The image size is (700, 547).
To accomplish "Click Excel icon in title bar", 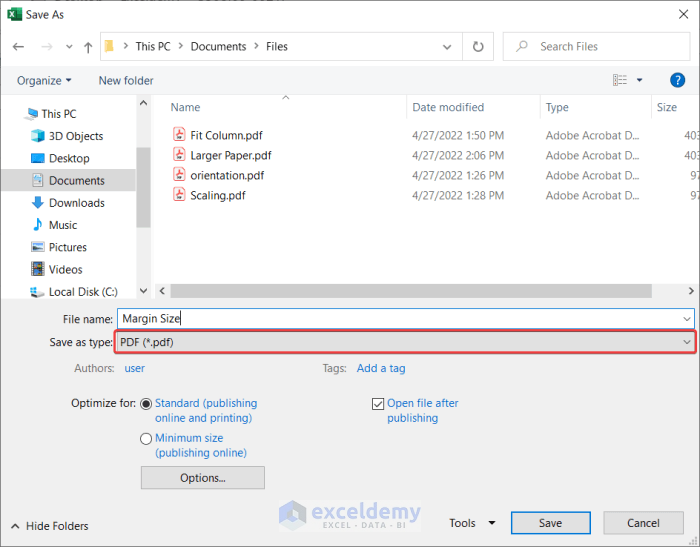I will (x=14, y=14).
